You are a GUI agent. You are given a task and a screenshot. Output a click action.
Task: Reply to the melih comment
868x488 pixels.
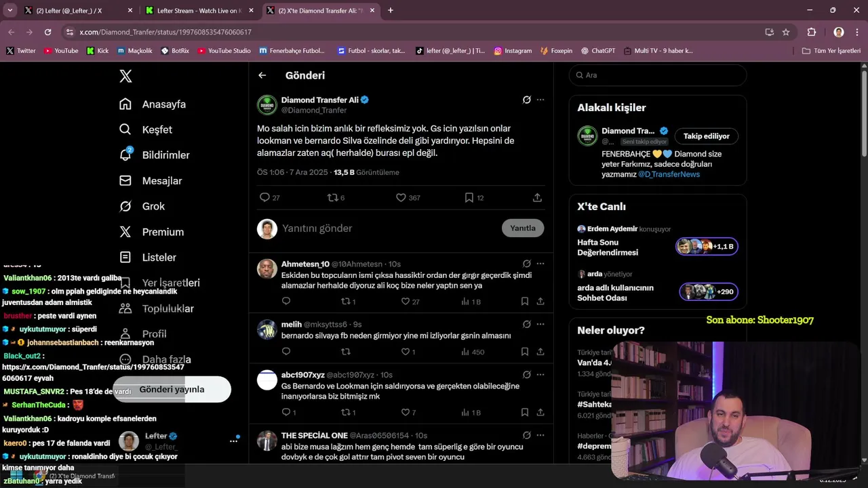tap(286, 352)
